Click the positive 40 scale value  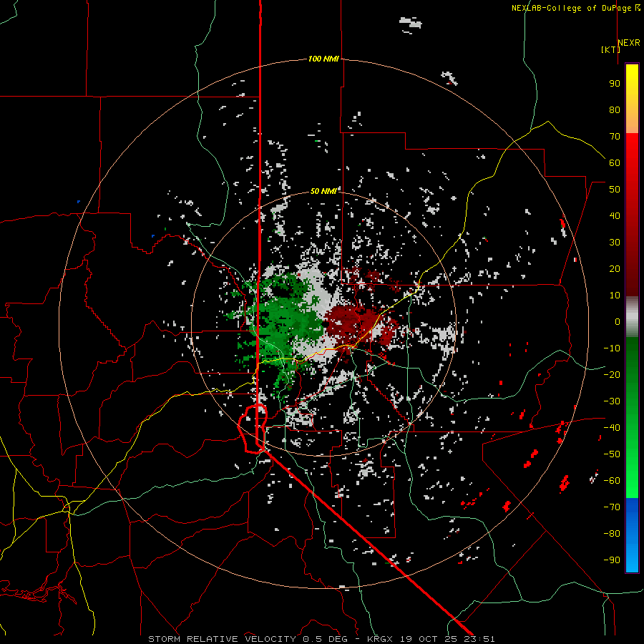[x=615, y=216]
